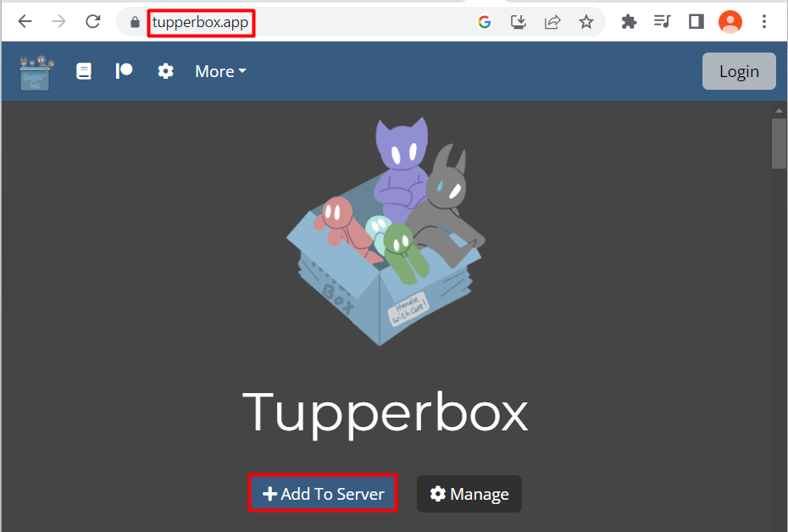788x532 pixels.
Task: Click the Add To Server button
Action: click(323, 493)
